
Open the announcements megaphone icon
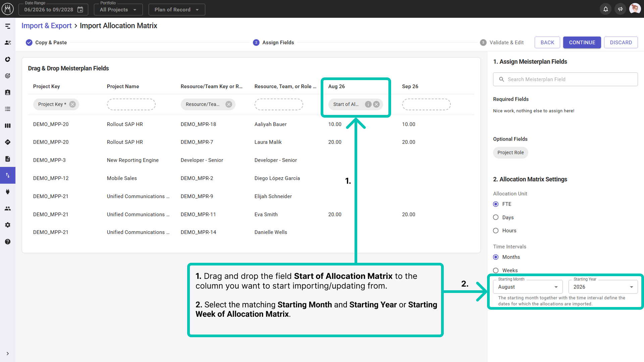[620, 9]
